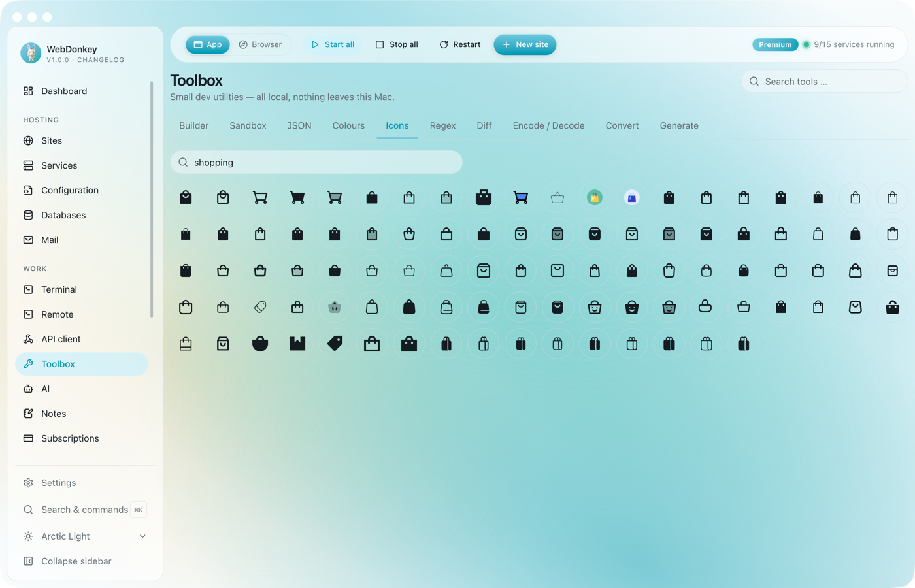
Task: Select the Icons tab
Action: (x=397, y=125)
